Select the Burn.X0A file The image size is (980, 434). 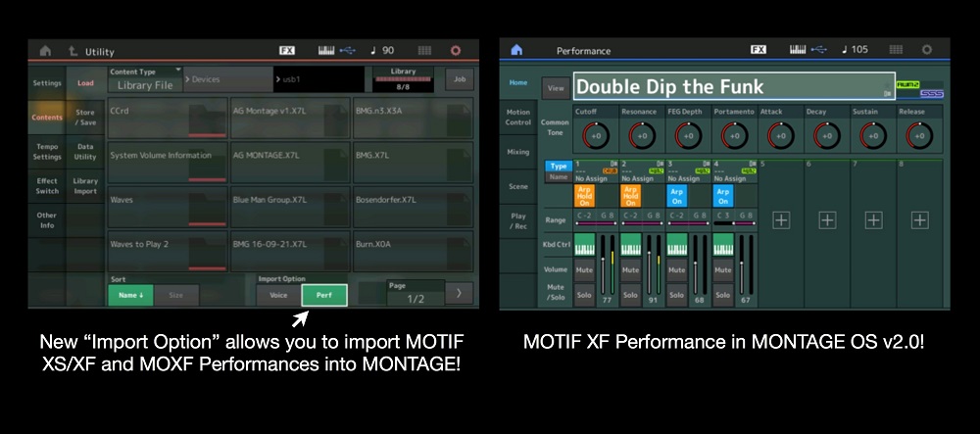point(414,251)
